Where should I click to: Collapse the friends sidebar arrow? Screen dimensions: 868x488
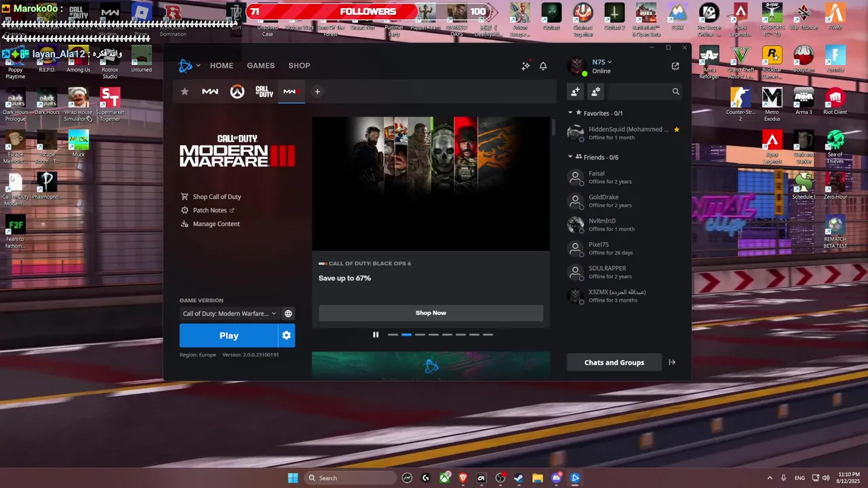click(x=672, y=363)
